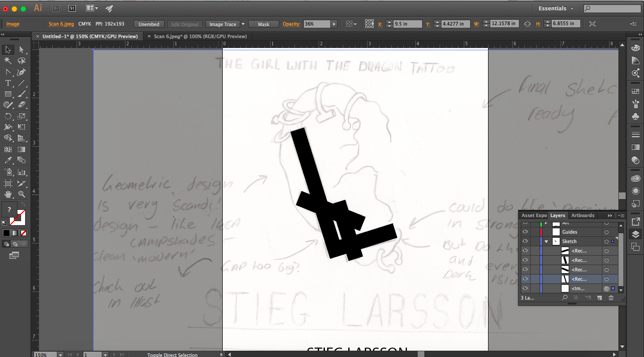The width and height of the screenshot is (644, 357).
Task: Click target circle of Guides layer
Action: [x=606, y=232]
